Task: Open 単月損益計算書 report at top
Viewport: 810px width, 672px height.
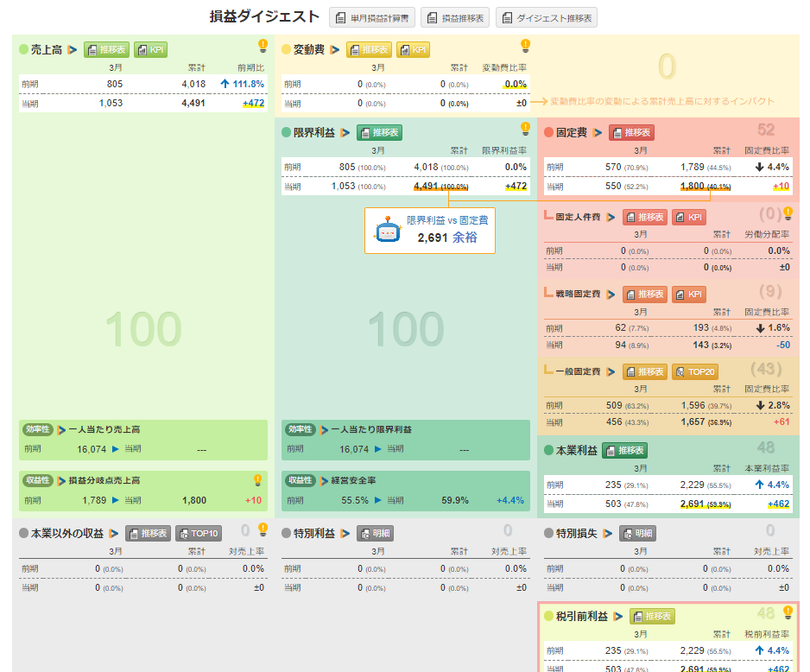Action: click(x=373, y=17)
